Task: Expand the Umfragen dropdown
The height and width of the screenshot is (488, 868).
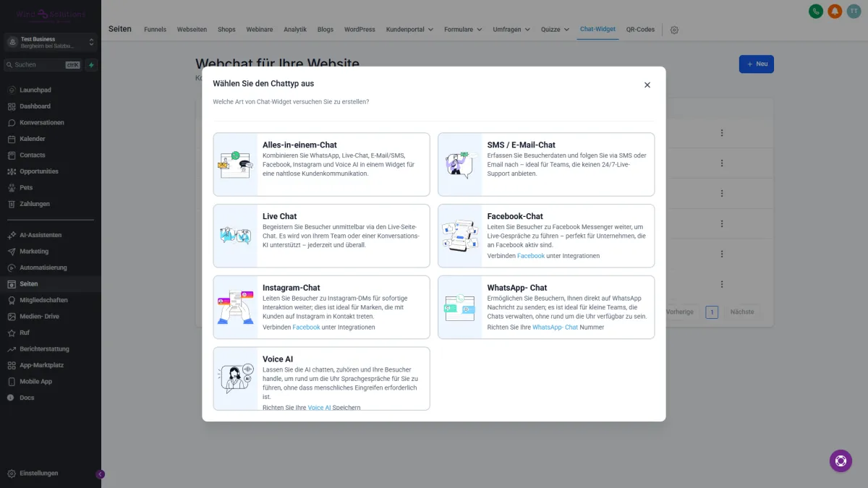Action: 511,30
